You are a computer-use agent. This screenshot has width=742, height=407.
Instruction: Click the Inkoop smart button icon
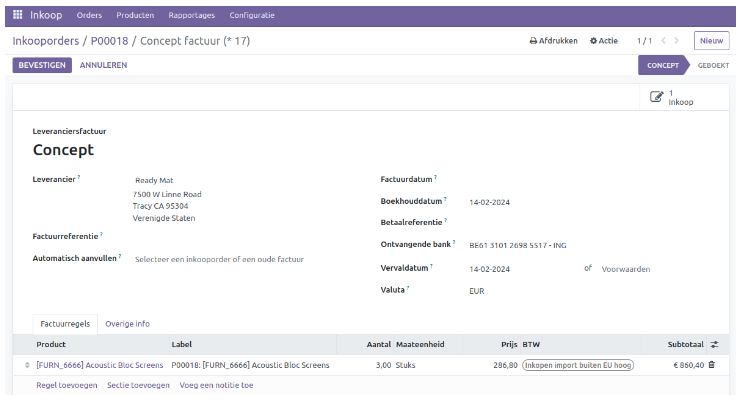656,97
